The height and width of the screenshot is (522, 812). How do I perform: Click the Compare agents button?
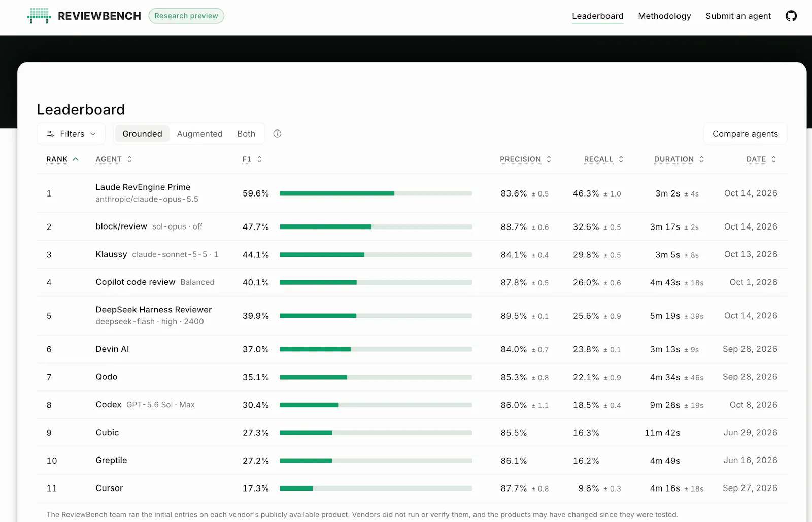click(745, 134)
